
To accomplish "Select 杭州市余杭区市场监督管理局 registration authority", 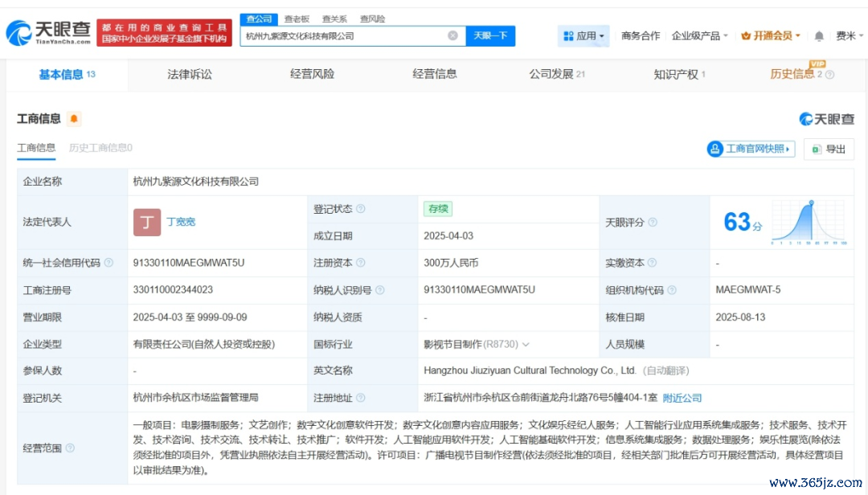I will tap(195, 398).
